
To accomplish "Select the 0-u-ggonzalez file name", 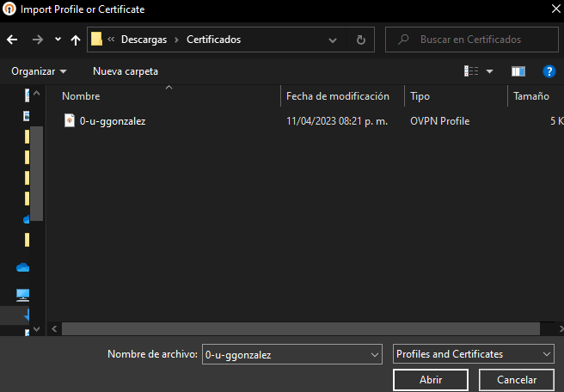I will click(113, 121).
